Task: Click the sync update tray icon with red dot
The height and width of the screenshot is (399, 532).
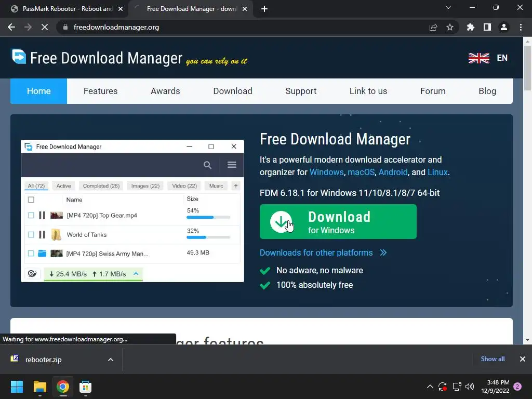Action: click(443, 387)
